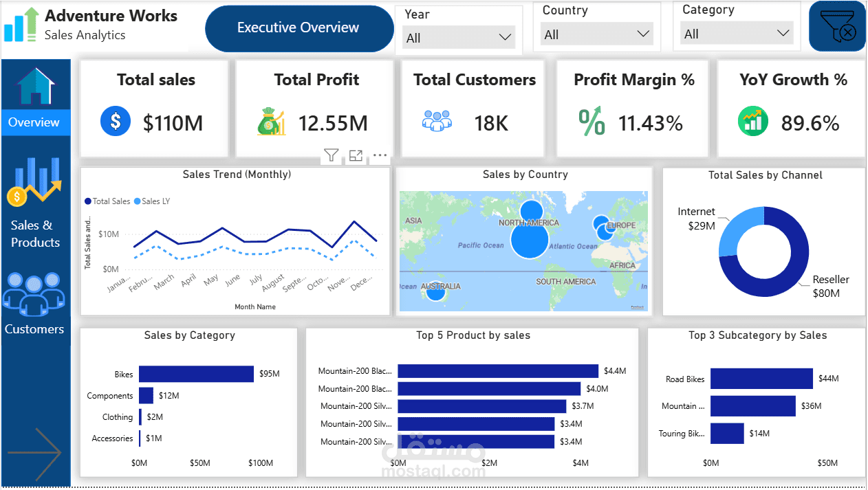Click focus mode icon above Sales Trend

(x=356, y=156)
